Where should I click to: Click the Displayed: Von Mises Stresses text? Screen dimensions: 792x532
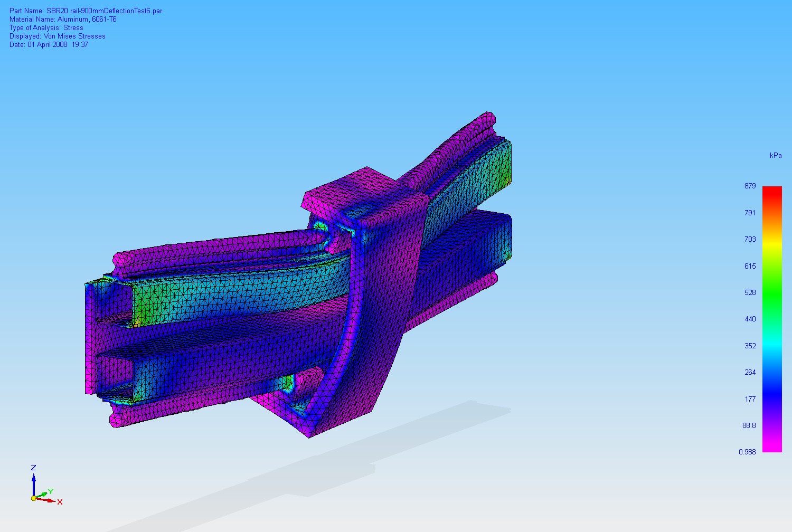(57, 36)
